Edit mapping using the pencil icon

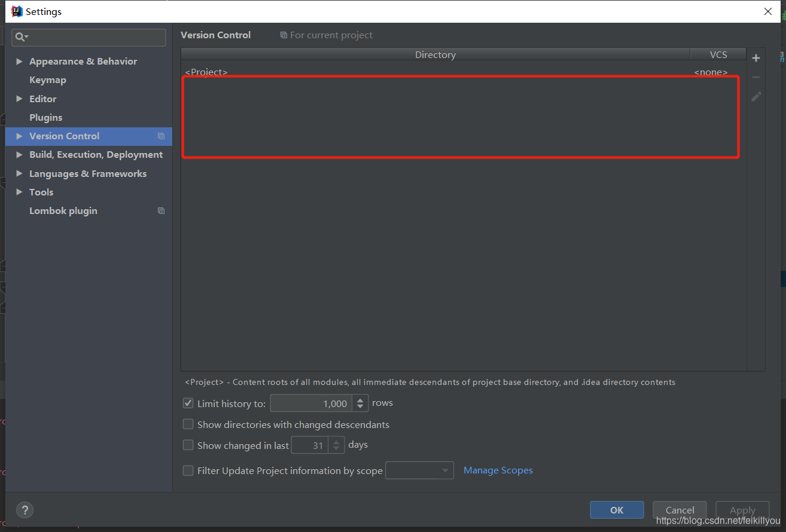pos(755,96)
